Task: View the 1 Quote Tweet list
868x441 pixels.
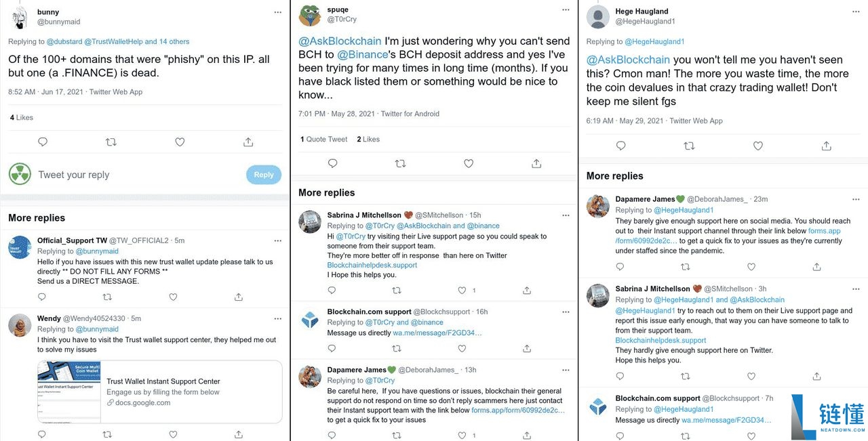Action: click(323, 140)
